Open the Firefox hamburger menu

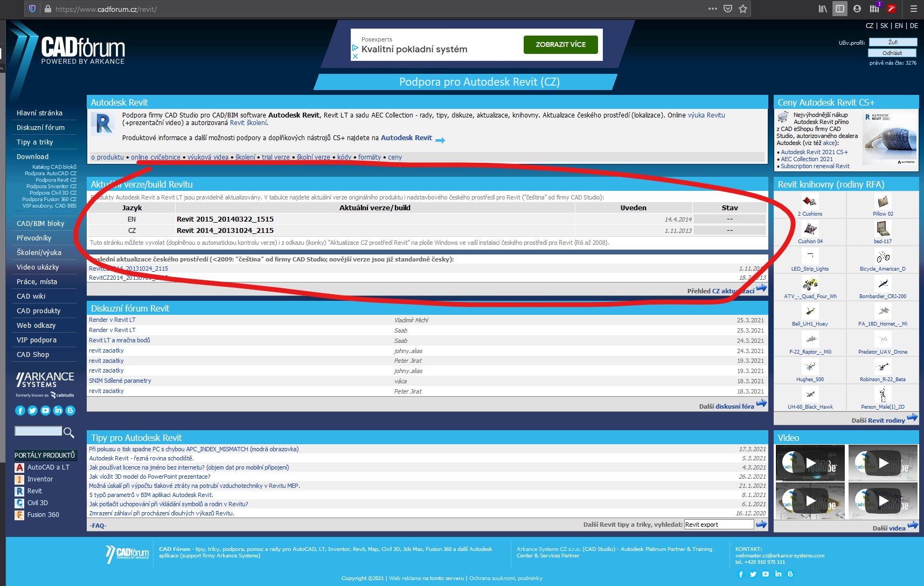pos(913,9)
